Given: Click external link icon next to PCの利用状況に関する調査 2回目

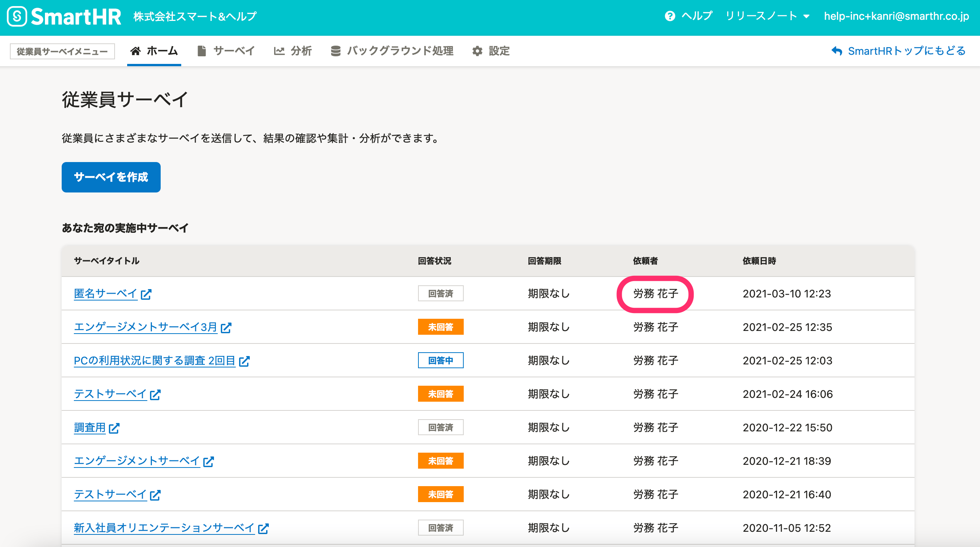Looking at the screenshot, I should [244, 361].
